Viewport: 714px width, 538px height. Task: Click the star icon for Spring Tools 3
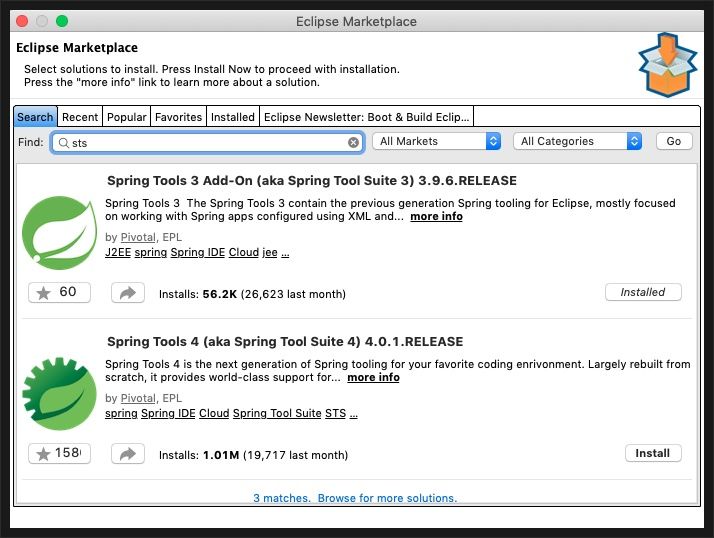pos(44,293)
